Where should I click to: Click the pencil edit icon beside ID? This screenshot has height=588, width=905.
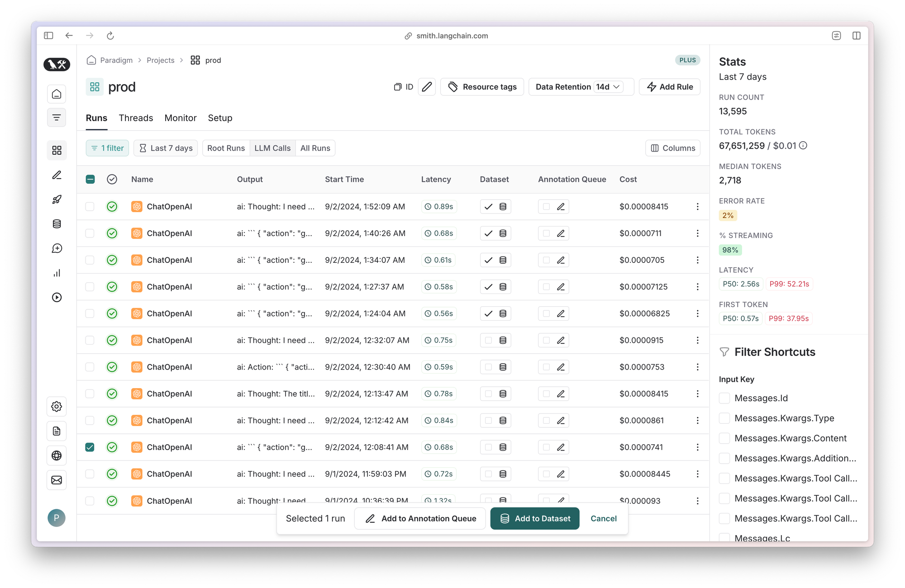point(427,87)
